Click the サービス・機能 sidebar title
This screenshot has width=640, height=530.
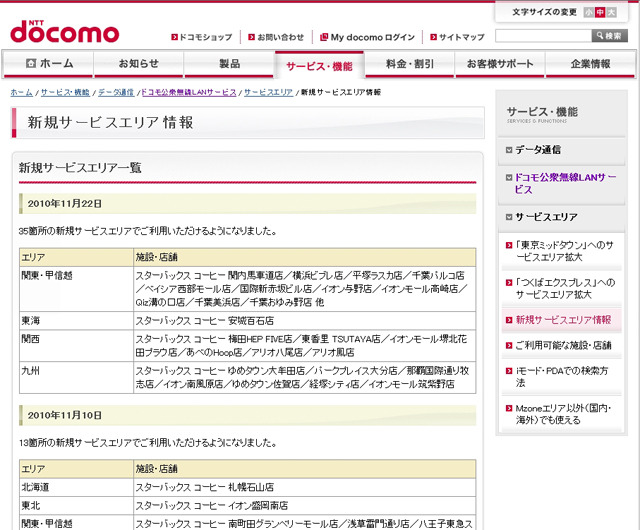coord(542,112)
